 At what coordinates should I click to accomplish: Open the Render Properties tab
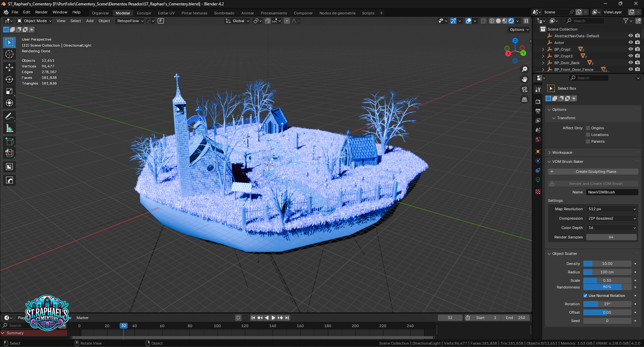point(538,101)
